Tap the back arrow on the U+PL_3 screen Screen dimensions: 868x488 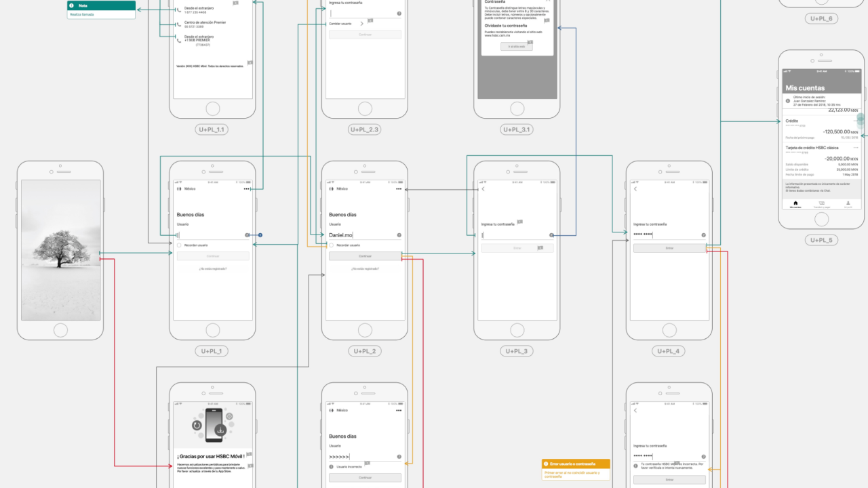coord(484,189)
